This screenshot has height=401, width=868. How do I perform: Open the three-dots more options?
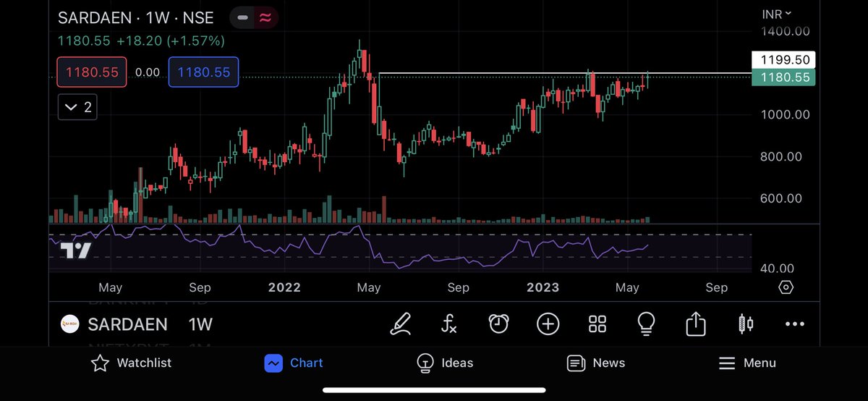click(x=794, y=324)
